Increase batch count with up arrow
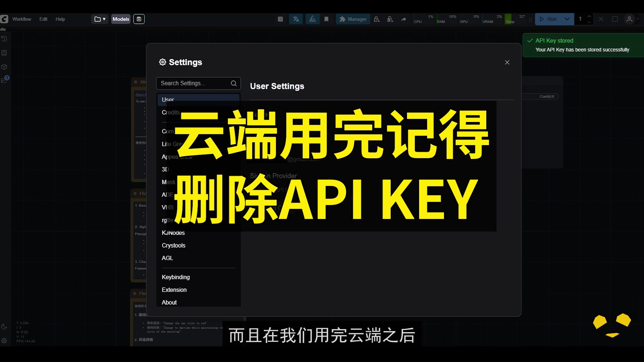 click(x=589, y=16)
